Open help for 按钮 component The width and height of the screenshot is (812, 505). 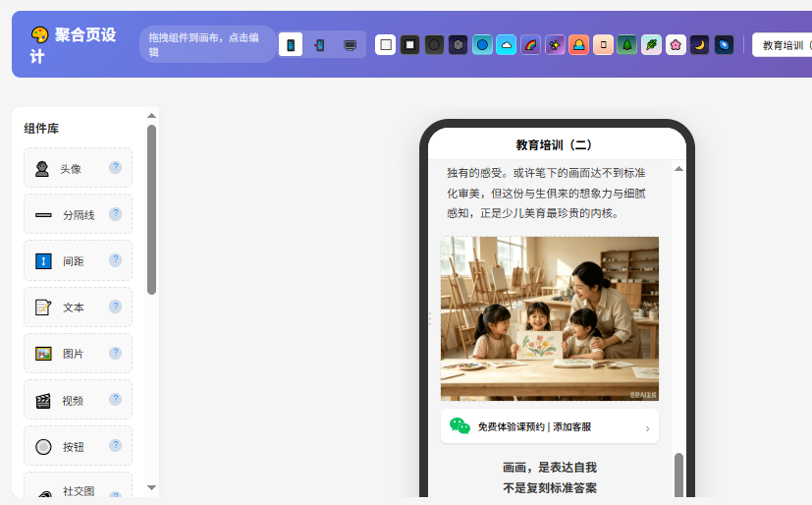(x=116, y=445)
